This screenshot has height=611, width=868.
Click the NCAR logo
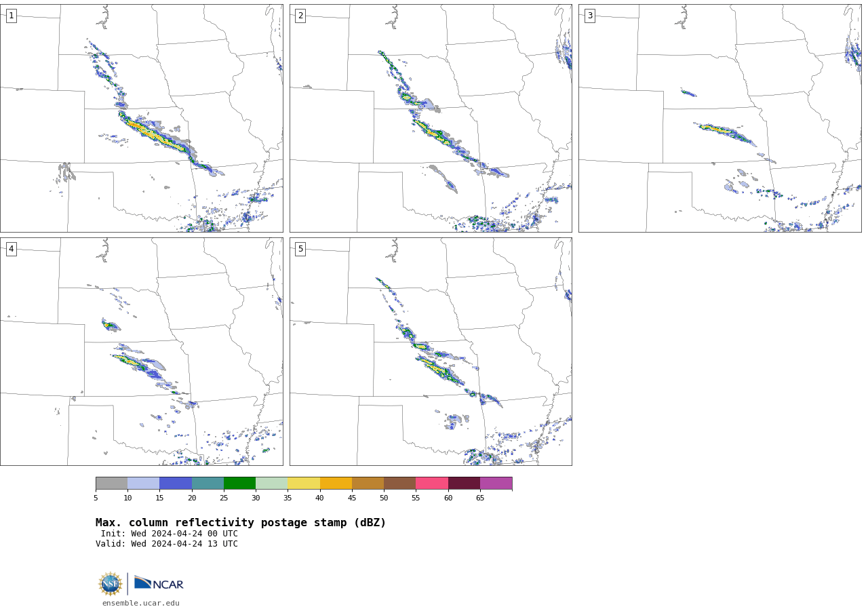(x=159, y=583)
